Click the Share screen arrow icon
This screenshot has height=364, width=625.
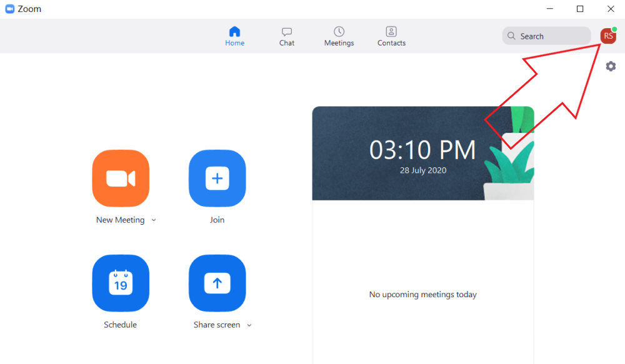tap(217, 283)
